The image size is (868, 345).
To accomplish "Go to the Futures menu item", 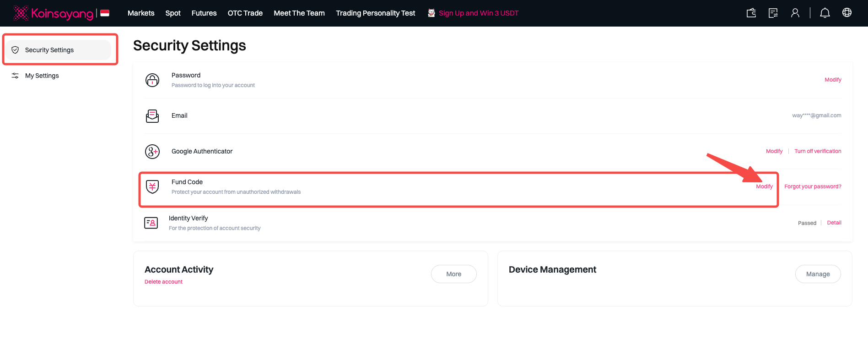I will tap(204, 13).
